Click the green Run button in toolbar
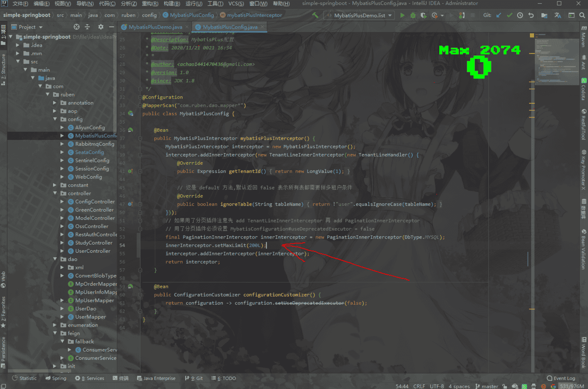Viewport: 588px width, 389px height. [x=403, y=15]
